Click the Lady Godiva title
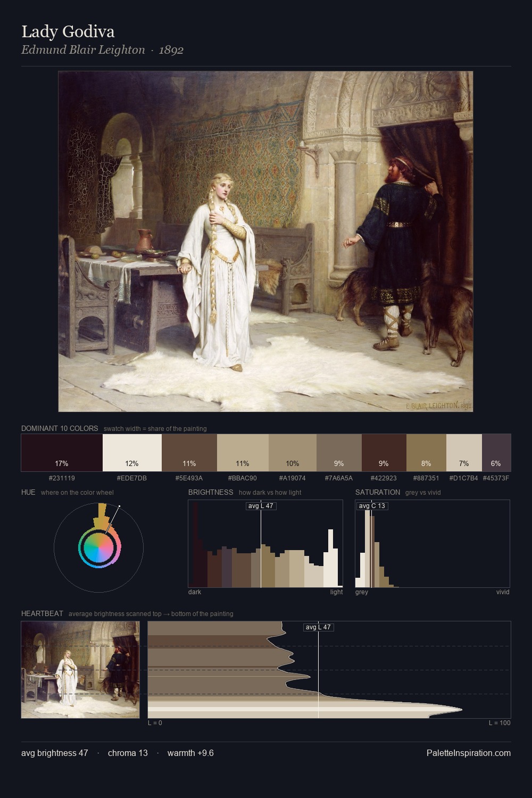The image size is (532, 798). click(x=68, y=31)
